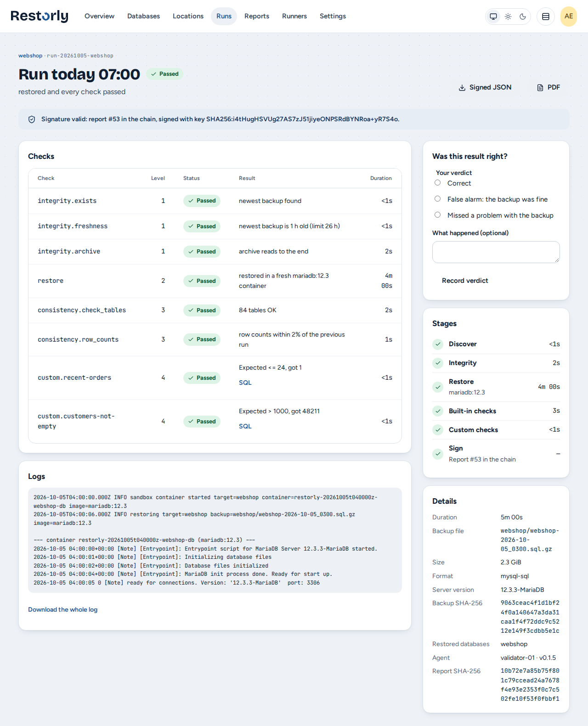Open the Overview tab

(99, 16)
